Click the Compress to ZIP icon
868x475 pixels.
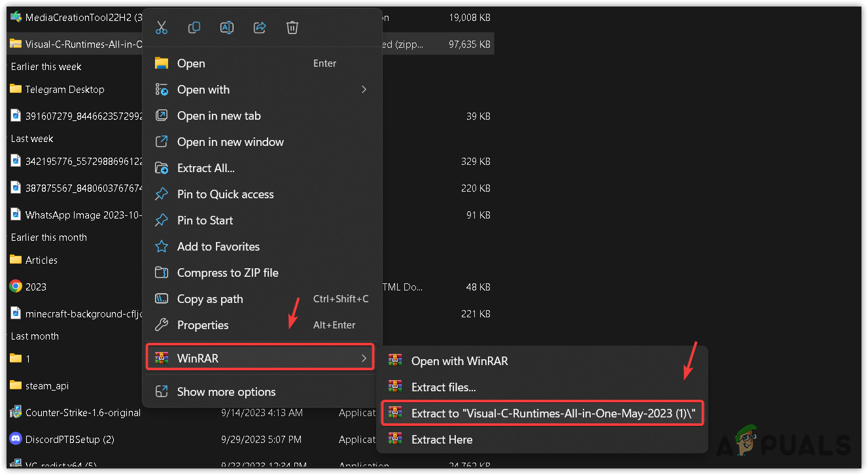[x=161, y=273]
